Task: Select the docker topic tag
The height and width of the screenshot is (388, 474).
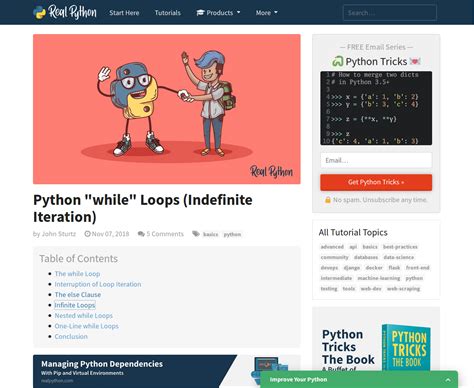Action: 374,267
